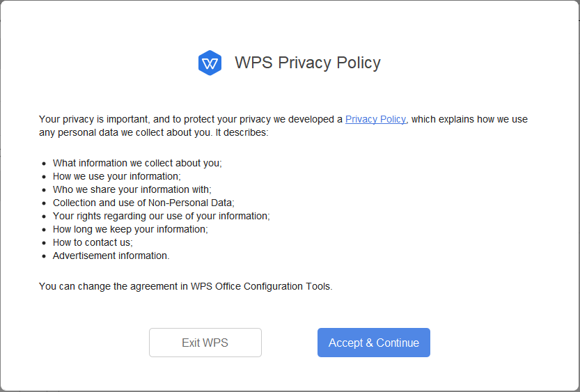Viewport: 580px width, 392px height.
Task: Select the 'How to contact us' item
Action: pos(93,242)
